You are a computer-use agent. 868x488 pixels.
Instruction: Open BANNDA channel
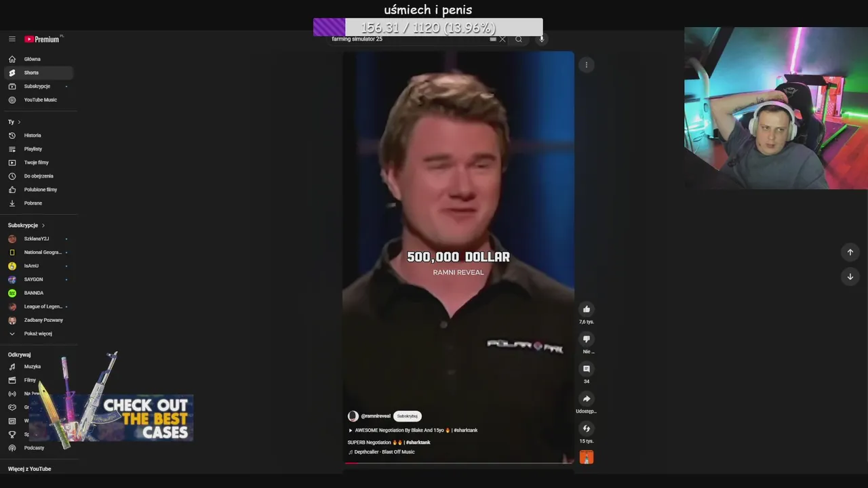[x=38, y=293]
